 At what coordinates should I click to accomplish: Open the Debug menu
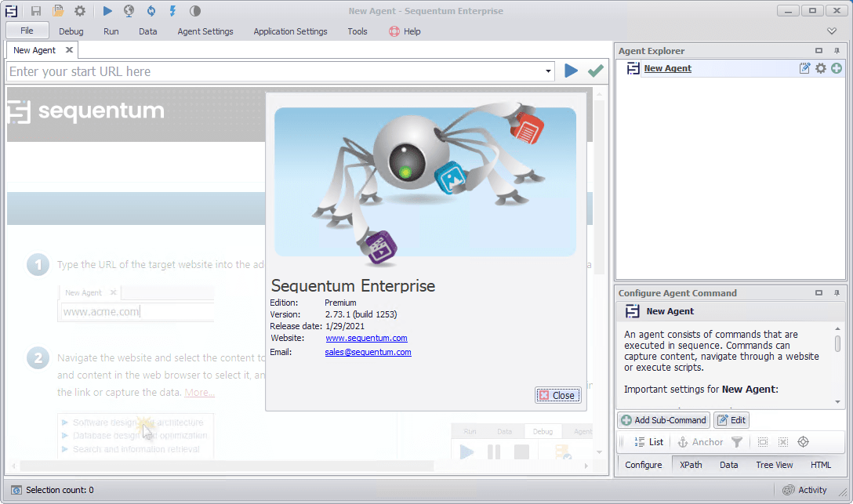pos(71,31)
